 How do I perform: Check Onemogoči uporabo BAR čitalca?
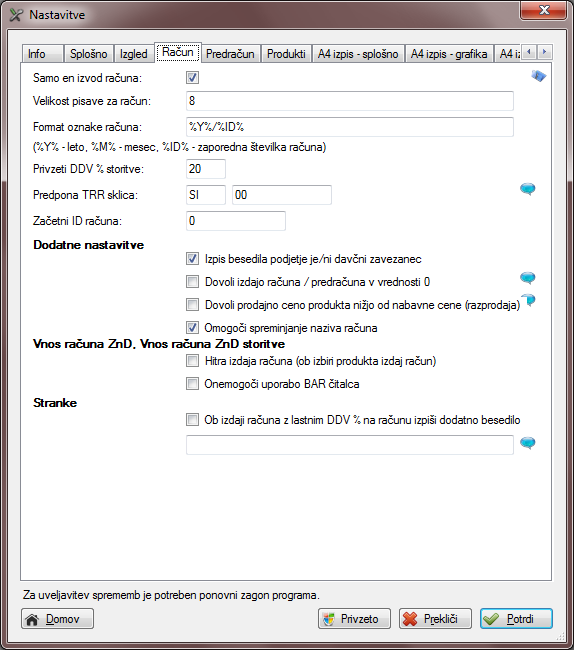(x=192, y=383)
